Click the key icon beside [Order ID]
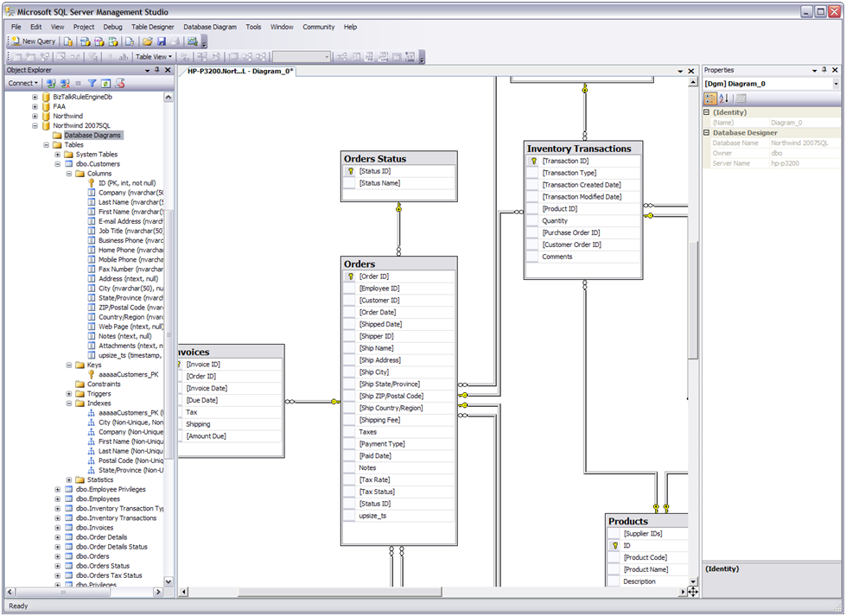This screenshot has height=616, width=846. [351, 276]
